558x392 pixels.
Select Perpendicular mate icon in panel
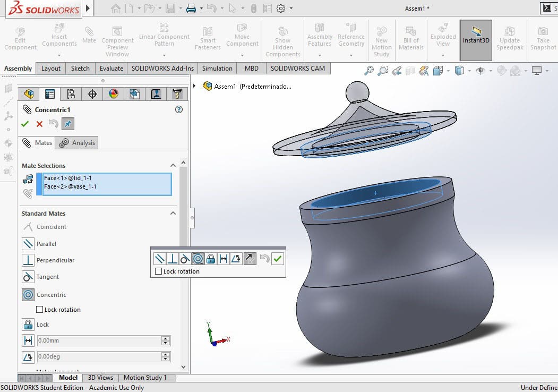coord(28,260)
